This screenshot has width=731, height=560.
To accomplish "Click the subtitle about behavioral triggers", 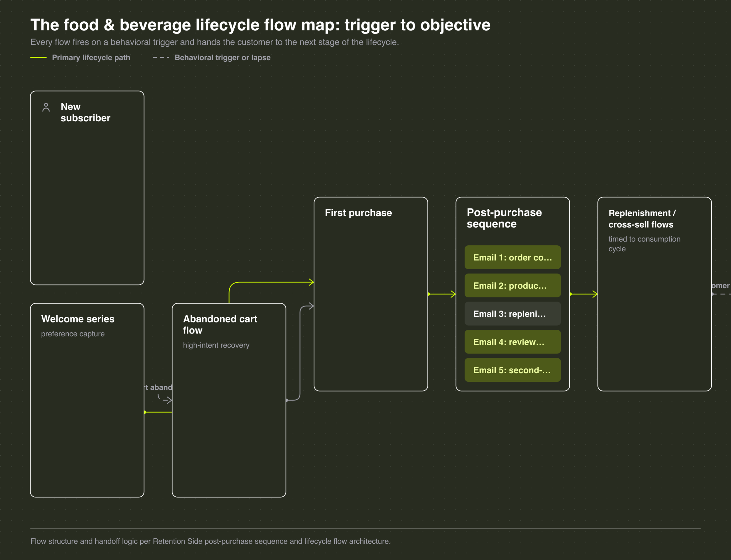I will pyautogui.click(x=215, y=42).
